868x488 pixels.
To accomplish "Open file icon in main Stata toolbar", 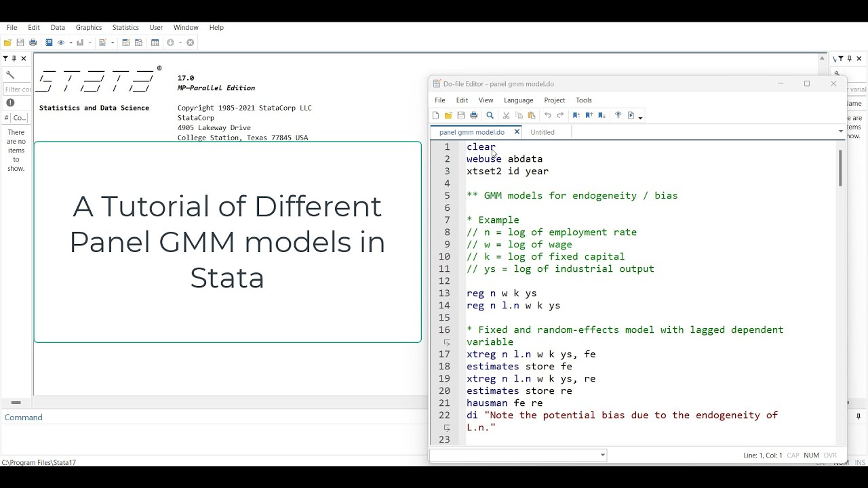I will 7,43.
